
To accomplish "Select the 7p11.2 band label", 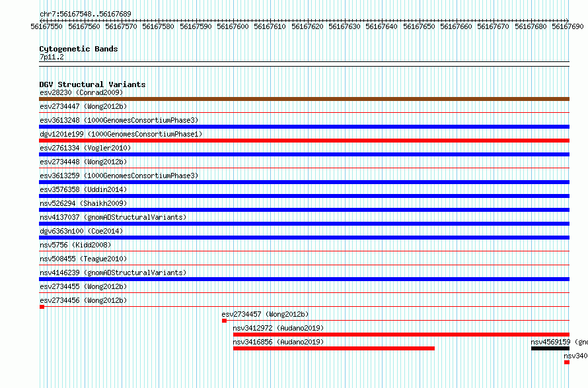I will point(52,57).
